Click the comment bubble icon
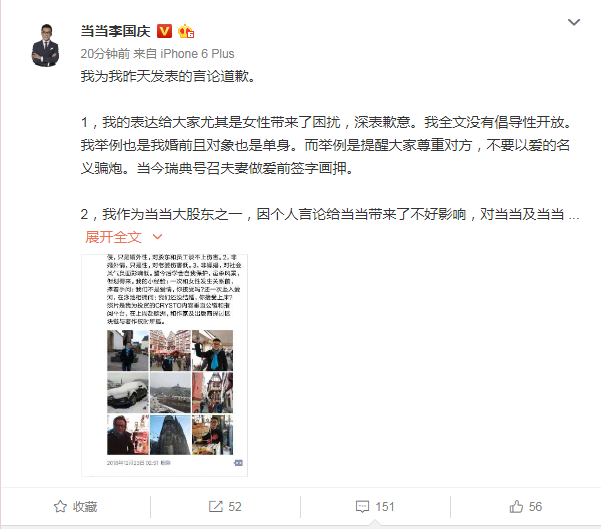601x529 pixels. click(362, 506)
